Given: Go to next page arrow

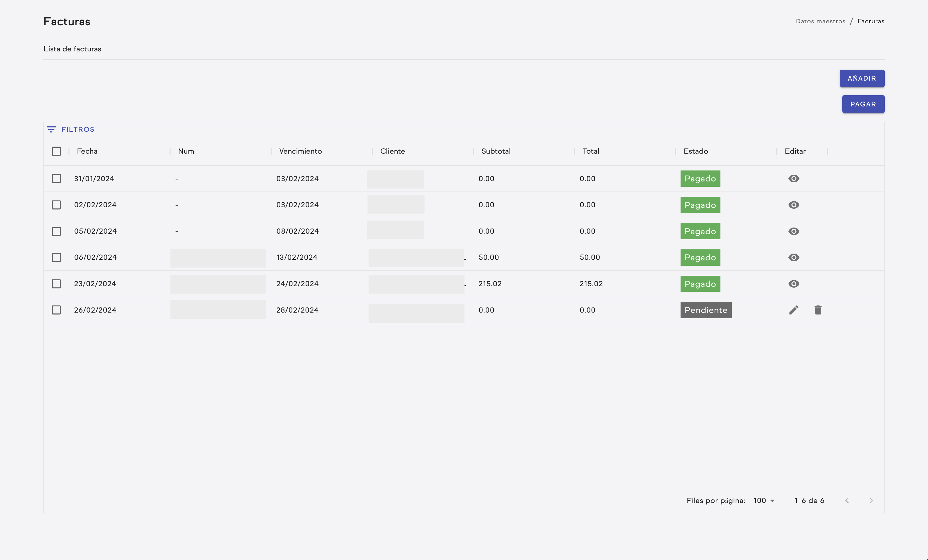Looking at the screenshot, I should point(871,500).
